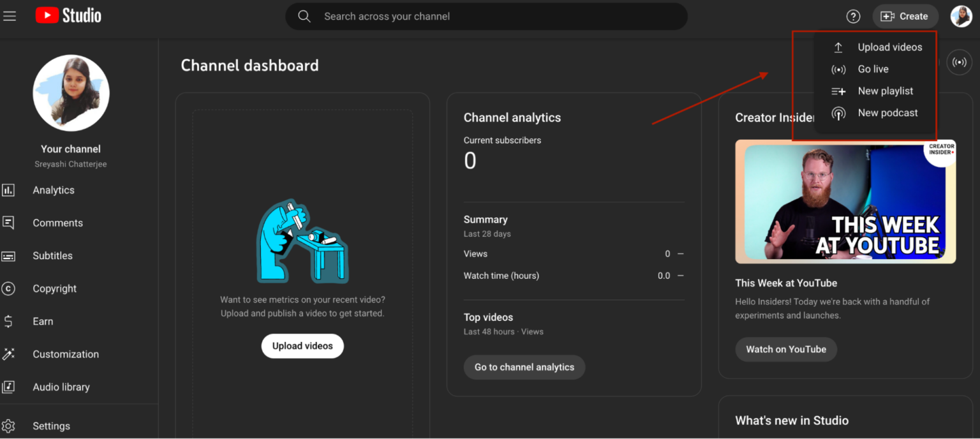Open the account avatar menu
Image resolution: width=980 pixels, height=439 pixels.
point(961,17)
